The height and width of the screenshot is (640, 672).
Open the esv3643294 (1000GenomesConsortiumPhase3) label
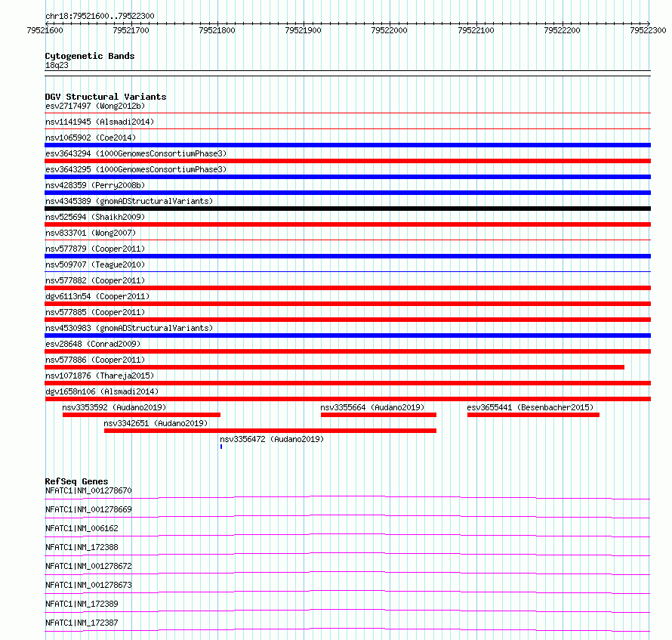pyautogui.click(x=136, y=153)
